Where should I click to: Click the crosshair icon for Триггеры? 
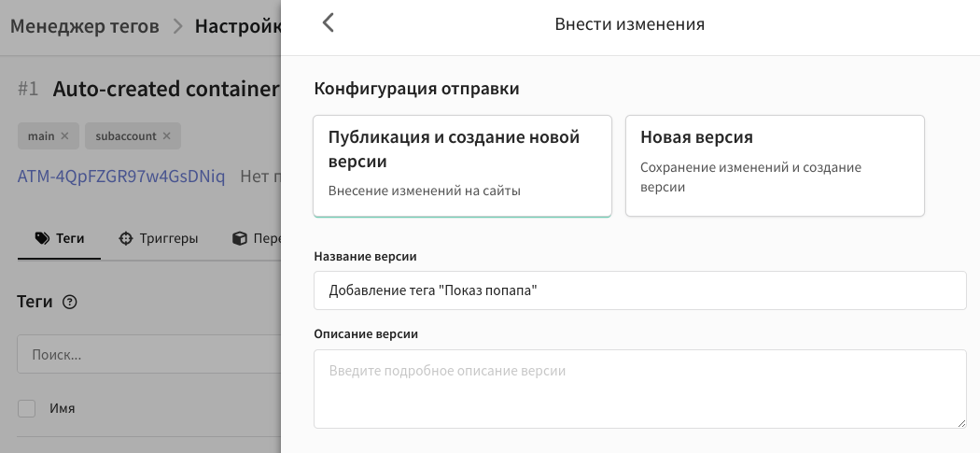tap(126, 238)
